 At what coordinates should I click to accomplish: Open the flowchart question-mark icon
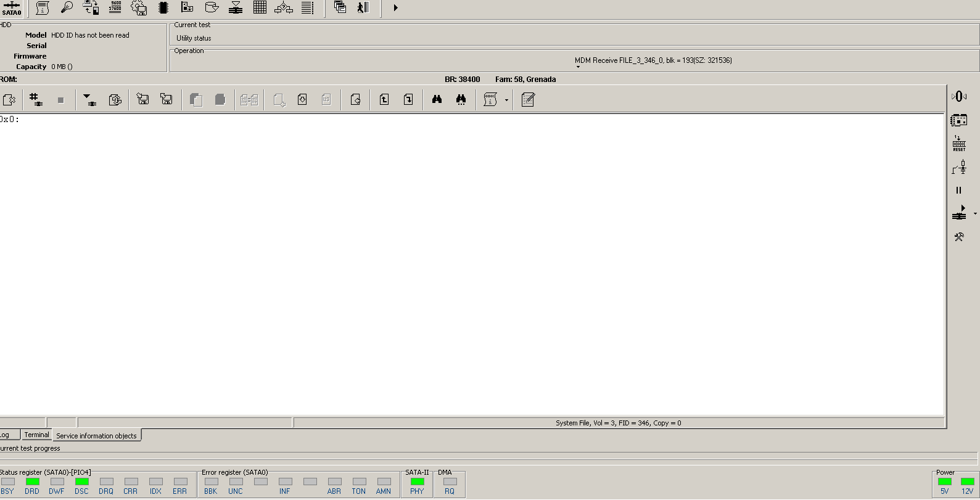point(284,7)
